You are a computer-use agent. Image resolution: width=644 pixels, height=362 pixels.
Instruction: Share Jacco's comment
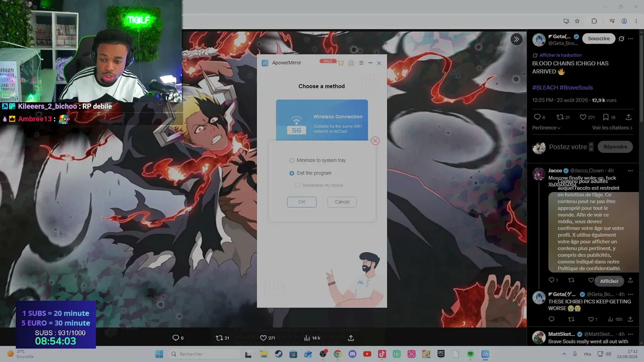pyautogui.click(x=630, y=280)
